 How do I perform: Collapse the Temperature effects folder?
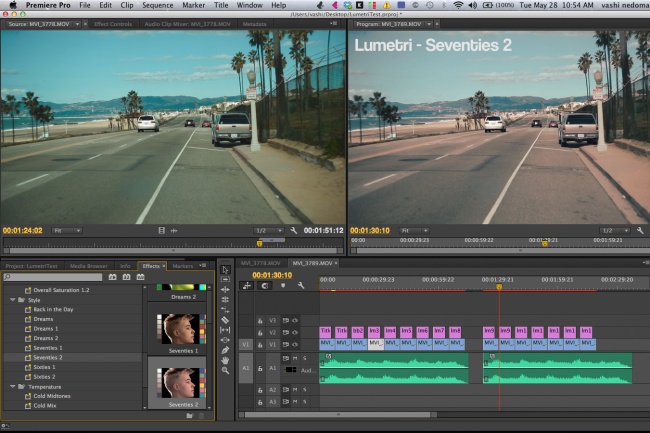12,387
